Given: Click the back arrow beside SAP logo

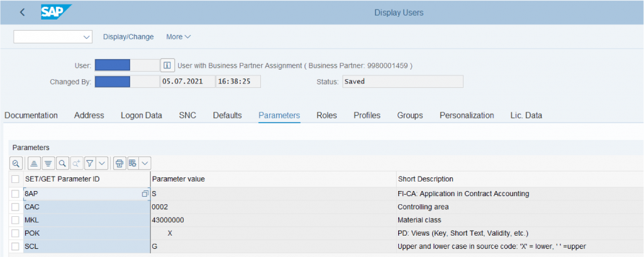Looking at the screenshot, I should (x=22, y=13).
